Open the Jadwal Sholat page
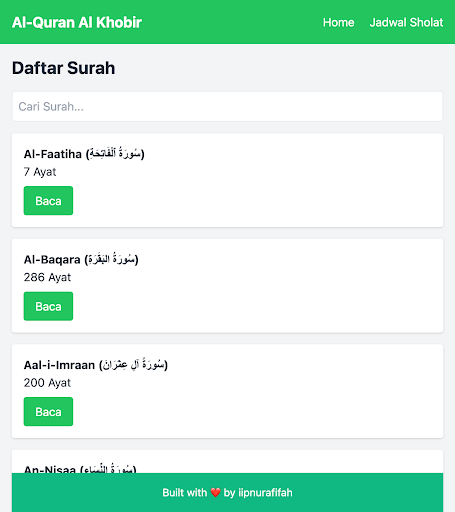455x512 pixels. click(406, 22)
